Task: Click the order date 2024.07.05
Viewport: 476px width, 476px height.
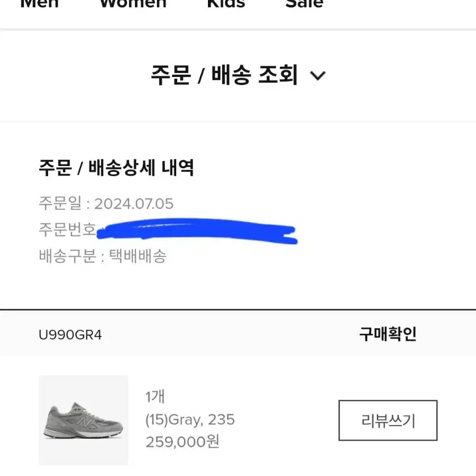Action: point(134,203)
